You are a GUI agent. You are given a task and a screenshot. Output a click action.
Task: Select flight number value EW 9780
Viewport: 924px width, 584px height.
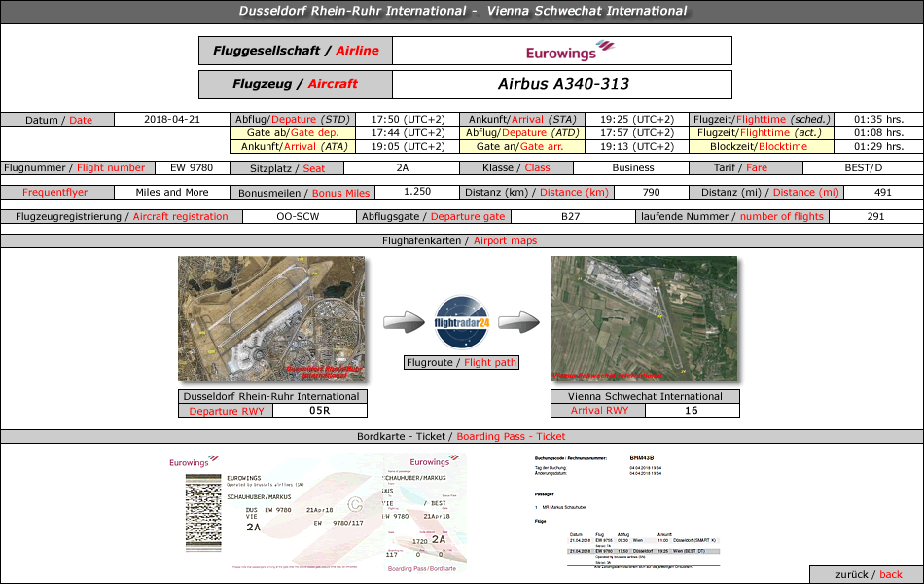click(192, 167)
